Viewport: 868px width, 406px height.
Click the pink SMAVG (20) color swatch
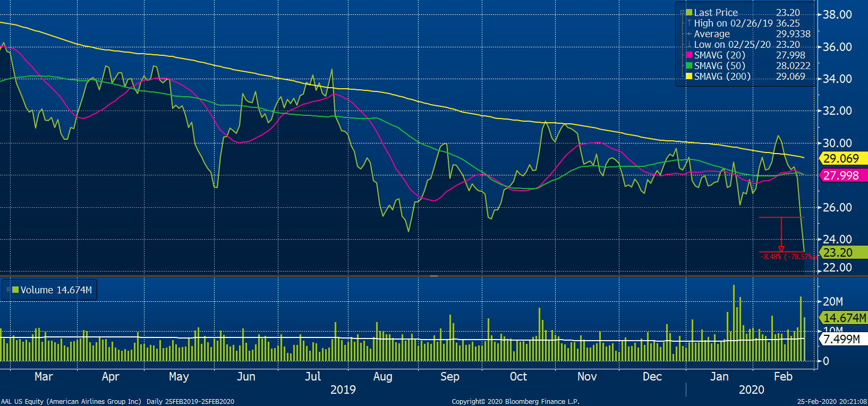(x=689, y=55)
